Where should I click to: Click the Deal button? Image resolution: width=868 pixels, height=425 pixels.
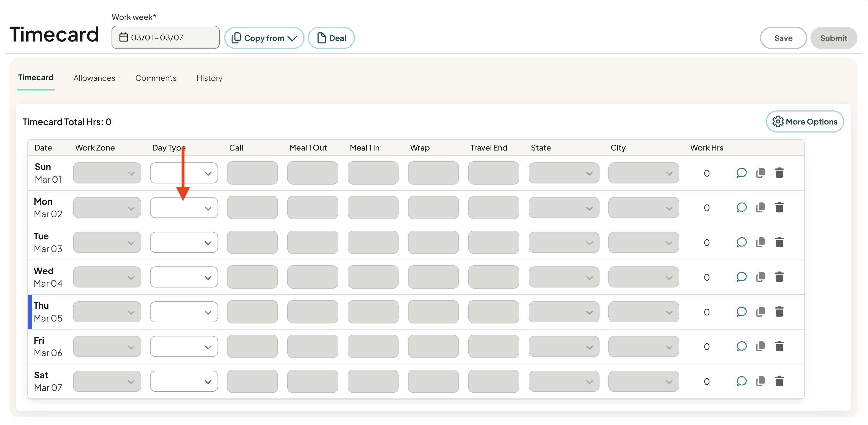tap(331, 38)
